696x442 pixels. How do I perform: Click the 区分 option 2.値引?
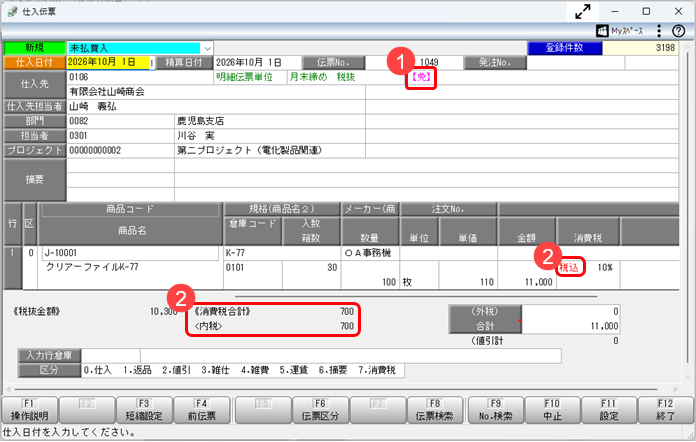[176, 370]
